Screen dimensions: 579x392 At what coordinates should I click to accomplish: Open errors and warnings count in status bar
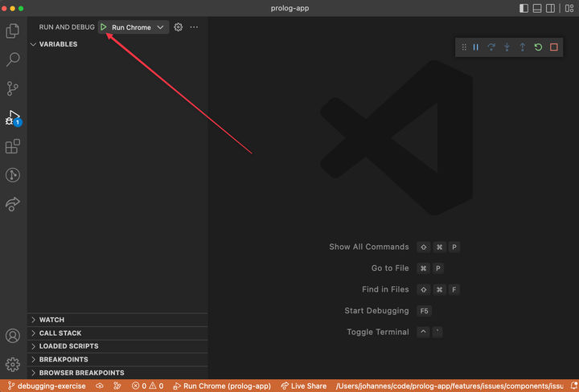tap(148, 386)
